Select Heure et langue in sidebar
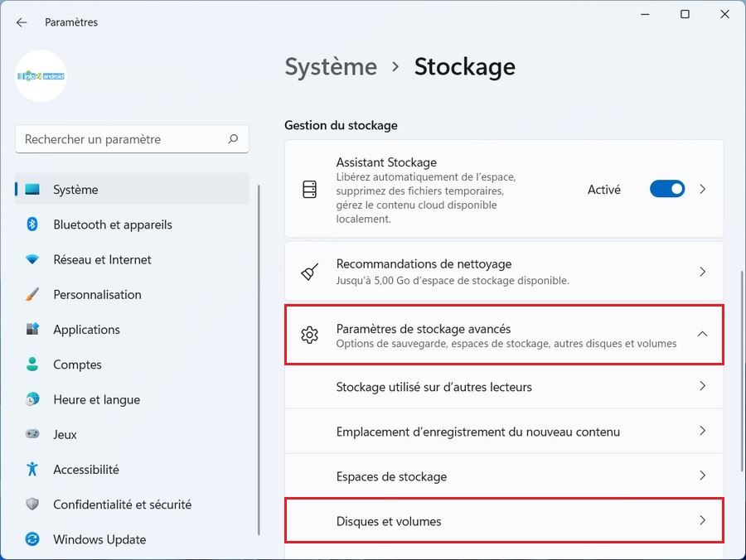This screenshot has width=746, height=560. pyautogui.click(x=96, y=399)
